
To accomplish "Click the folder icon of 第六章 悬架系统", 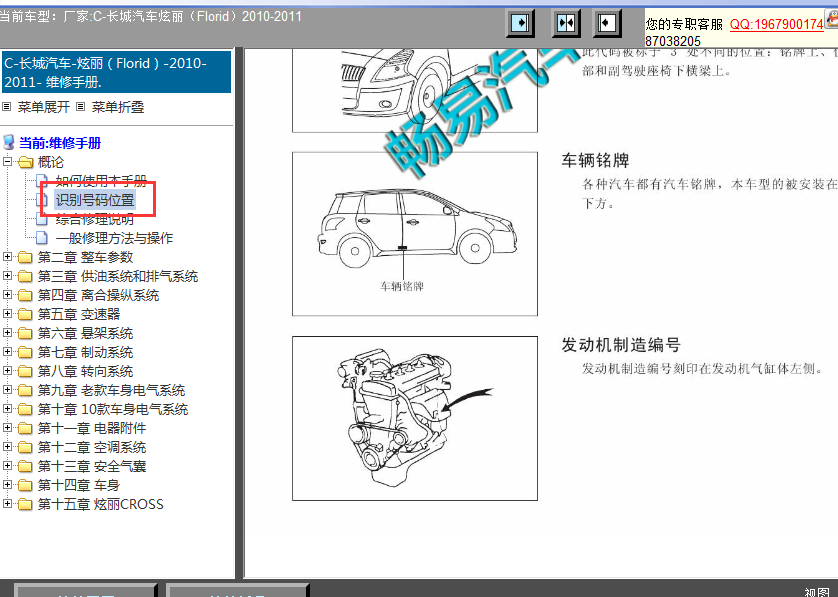I will point(26,334).
